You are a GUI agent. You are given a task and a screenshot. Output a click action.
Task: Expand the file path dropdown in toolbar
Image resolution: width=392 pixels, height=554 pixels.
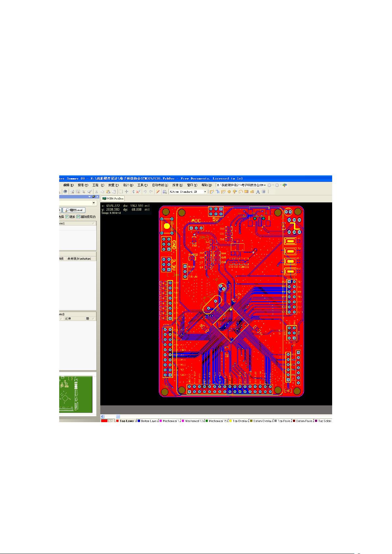[265, 185]
